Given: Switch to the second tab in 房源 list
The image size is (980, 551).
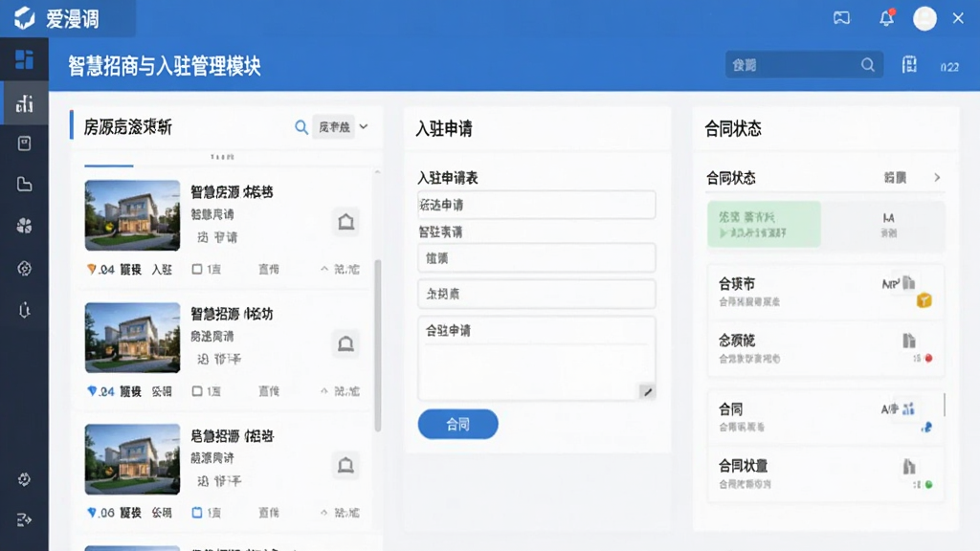Looking at the screenshot, I should [x=222, y=158].
